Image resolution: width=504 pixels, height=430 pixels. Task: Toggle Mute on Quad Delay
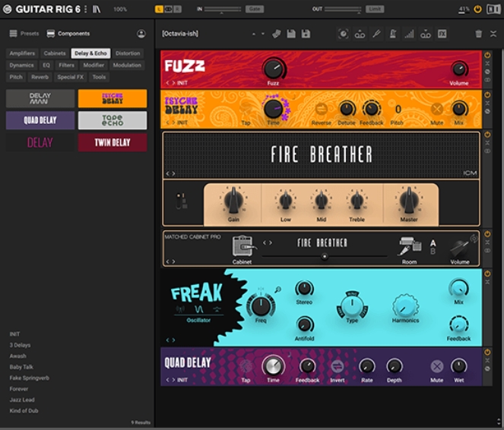click(437, 366)
